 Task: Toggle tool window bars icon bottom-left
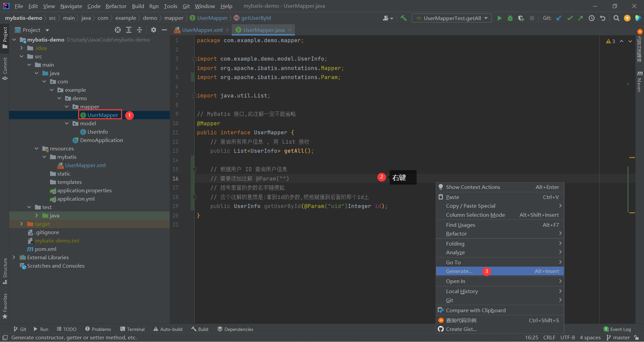5,338
